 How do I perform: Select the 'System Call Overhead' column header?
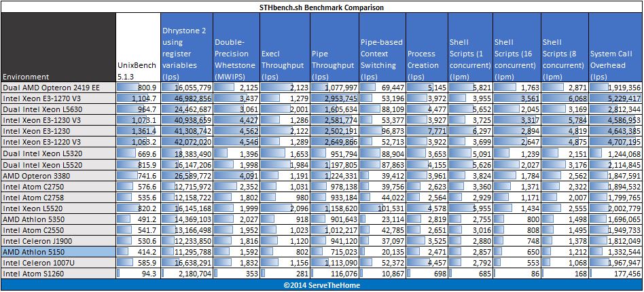click(x=615, y=47)
